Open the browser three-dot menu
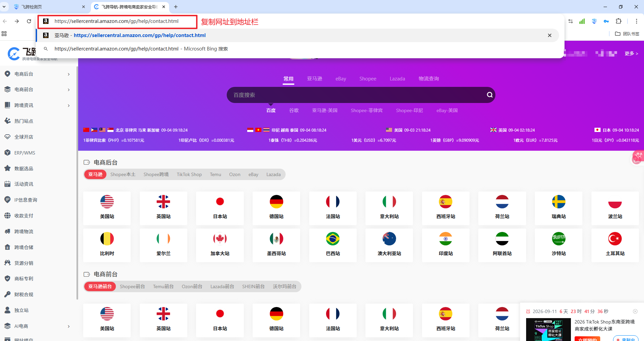The image size is (644, 341). pos(636,21)
